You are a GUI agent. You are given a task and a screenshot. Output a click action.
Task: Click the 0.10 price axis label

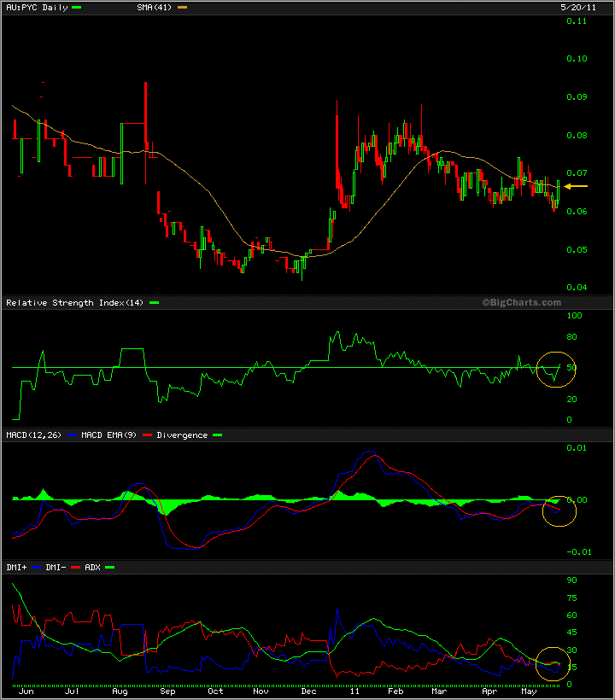[577, 59]
